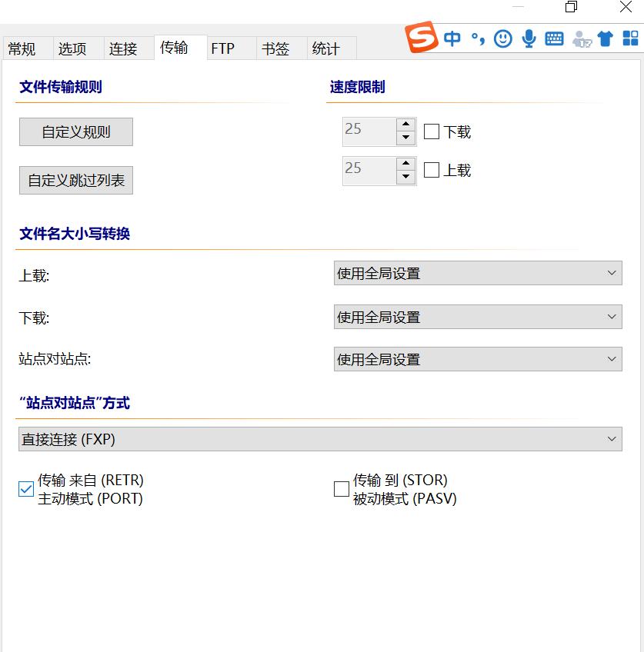Click the download speed limit value field
The image size is (644, 652).
[369, 131]
